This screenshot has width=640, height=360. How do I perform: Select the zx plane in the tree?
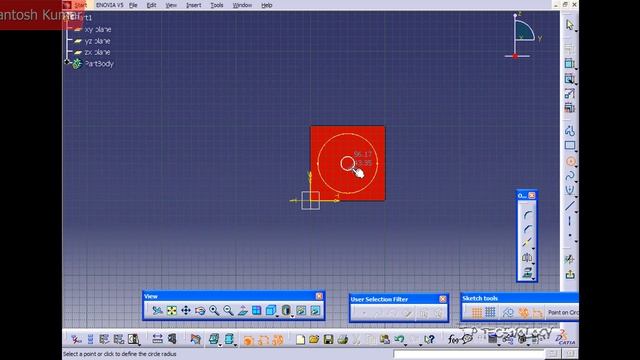[97, 52]
